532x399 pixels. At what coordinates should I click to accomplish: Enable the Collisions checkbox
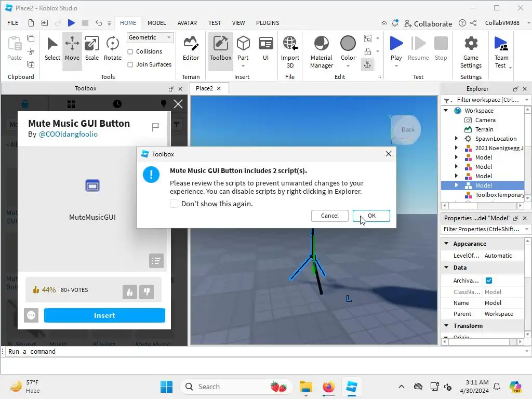[130, 51]
